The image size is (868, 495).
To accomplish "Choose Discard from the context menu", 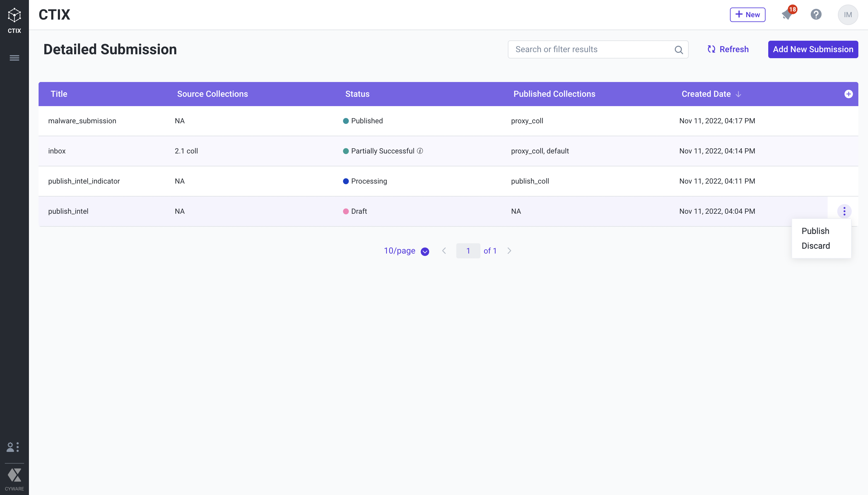I will [x=816, y=246].
